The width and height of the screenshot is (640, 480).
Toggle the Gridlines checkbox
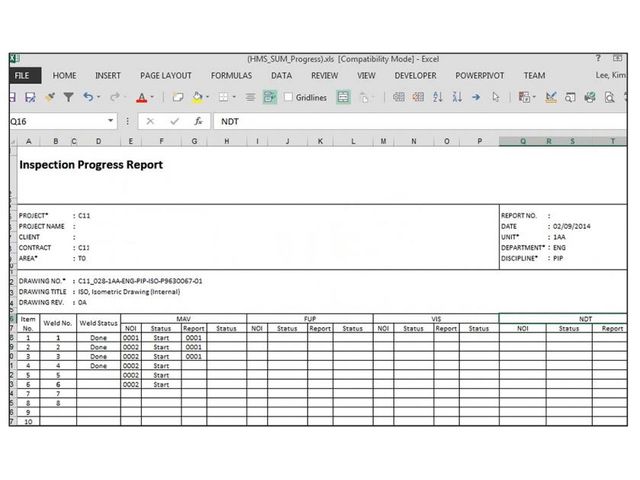pos(289,97)
